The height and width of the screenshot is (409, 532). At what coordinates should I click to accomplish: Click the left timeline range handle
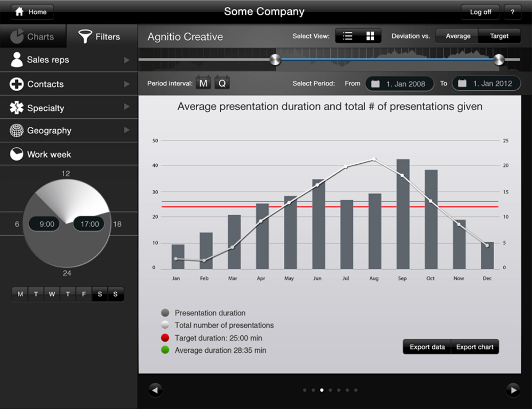tap(275, 59)
